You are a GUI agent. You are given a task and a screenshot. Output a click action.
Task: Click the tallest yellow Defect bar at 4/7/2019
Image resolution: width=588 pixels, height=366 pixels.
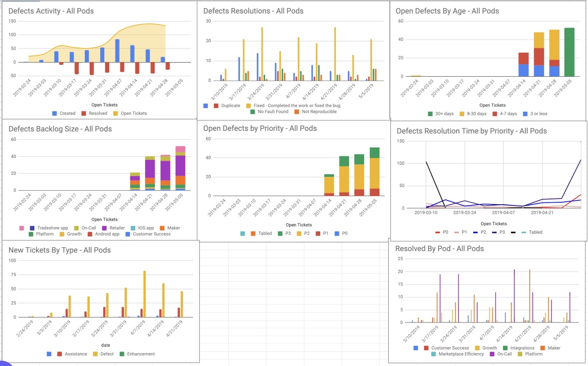(144, 294)
